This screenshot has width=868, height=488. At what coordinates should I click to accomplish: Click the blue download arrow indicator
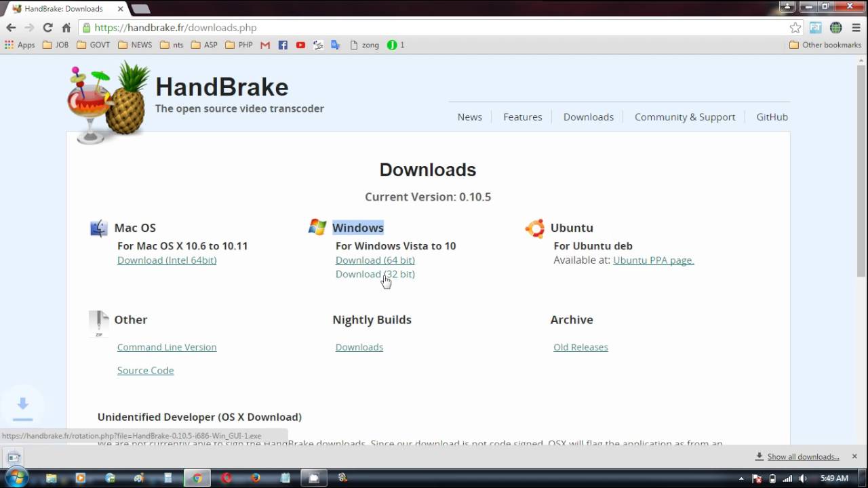(22, 407)
